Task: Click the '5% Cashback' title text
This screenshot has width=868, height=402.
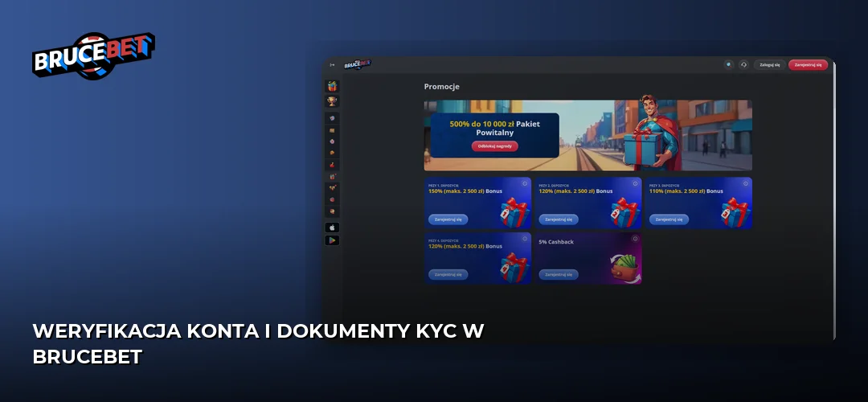Action: point(556,242)
